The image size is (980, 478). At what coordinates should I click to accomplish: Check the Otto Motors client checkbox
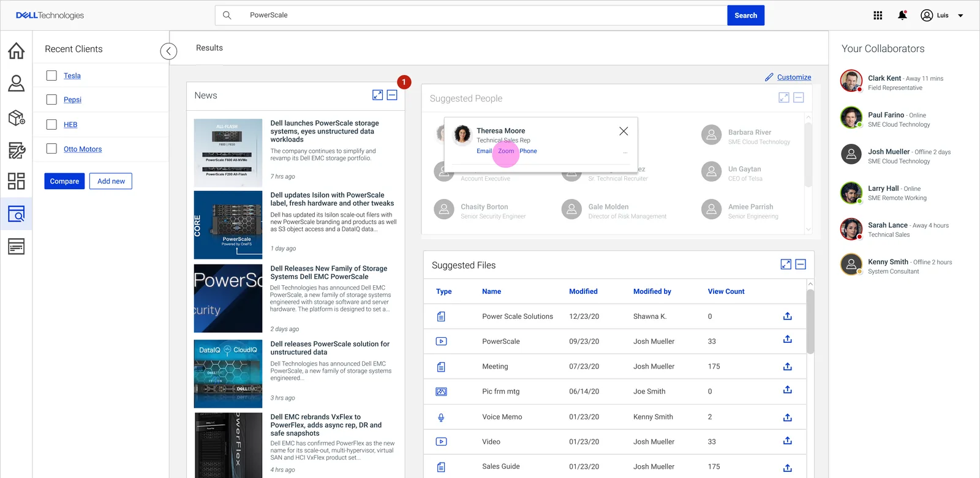[x=51, y=149]
